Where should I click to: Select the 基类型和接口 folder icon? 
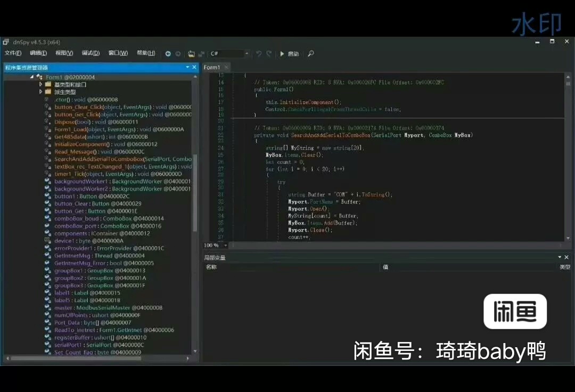[48, 84]
